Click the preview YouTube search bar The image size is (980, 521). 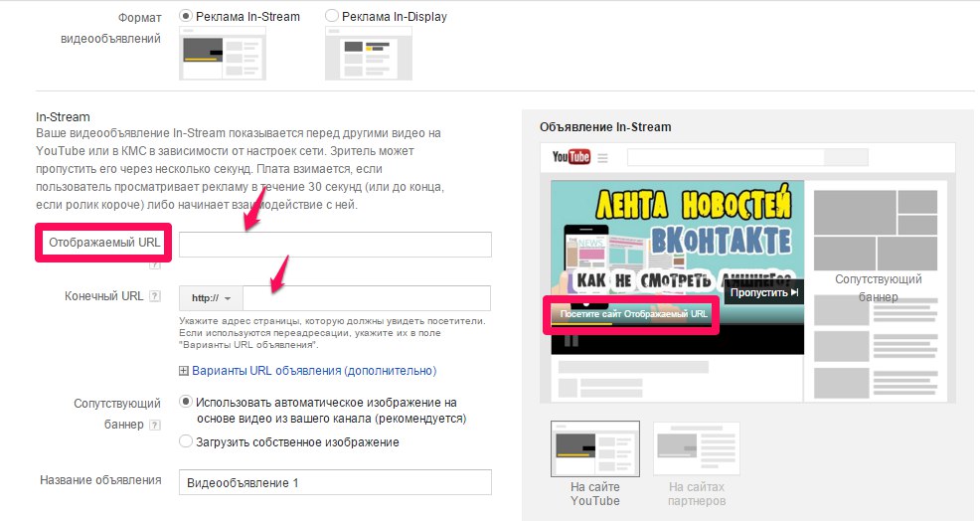(x=746, y=157)
